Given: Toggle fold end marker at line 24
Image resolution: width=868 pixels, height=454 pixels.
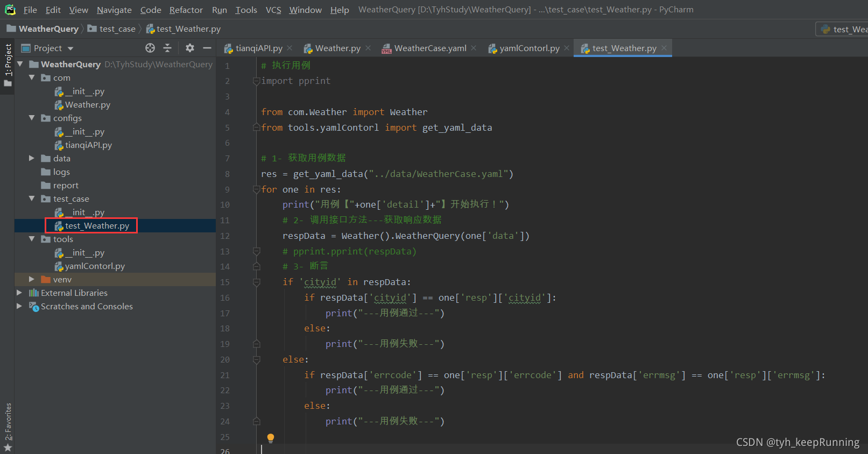Looking at the screenshot, I should tap(257, 421).
